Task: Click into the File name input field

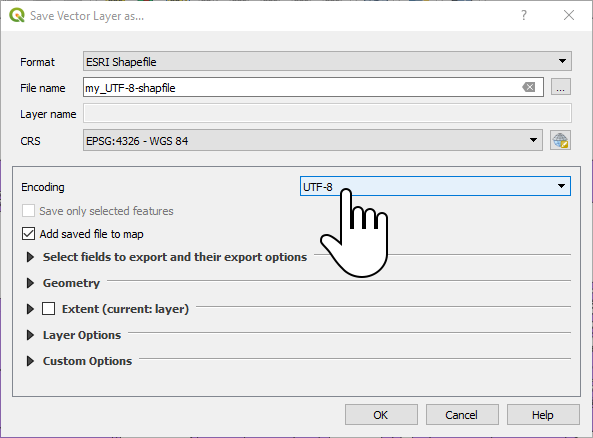Action: click(x=303, y=87)
